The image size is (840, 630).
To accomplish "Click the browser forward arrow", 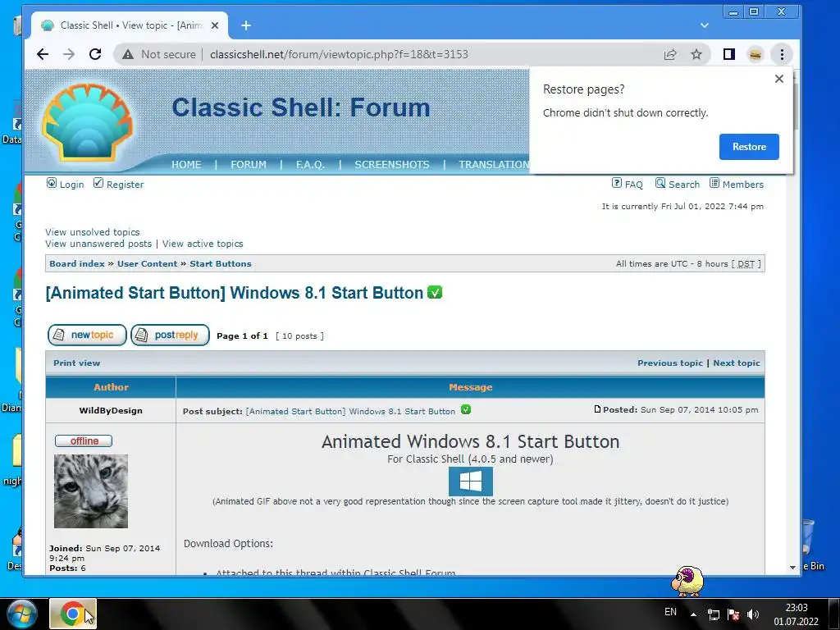I will pos(69,54).
